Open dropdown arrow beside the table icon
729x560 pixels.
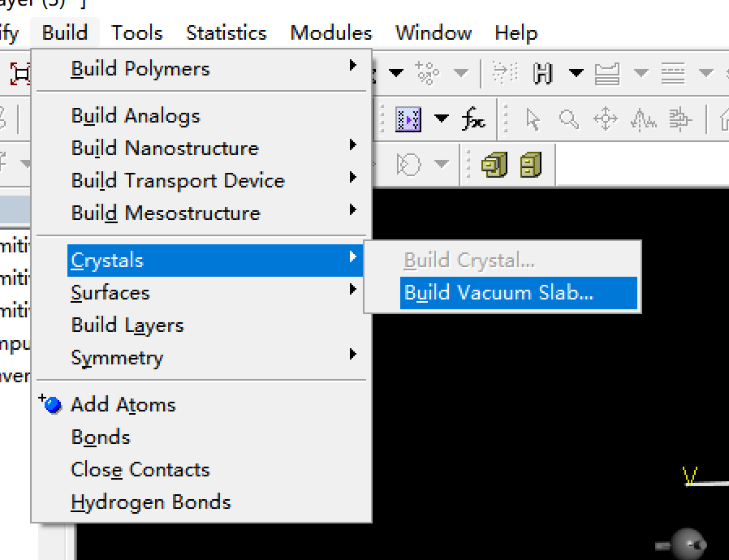(441, 119)
